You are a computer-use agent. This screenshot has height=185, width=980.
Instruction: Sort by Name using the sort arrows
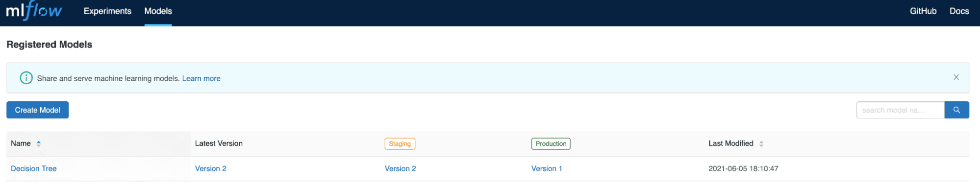[x=39, y=143]
